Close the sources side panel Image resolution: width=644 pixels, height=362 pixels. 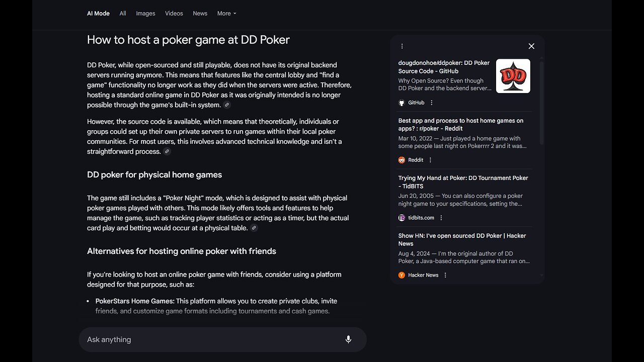point(531,46)
